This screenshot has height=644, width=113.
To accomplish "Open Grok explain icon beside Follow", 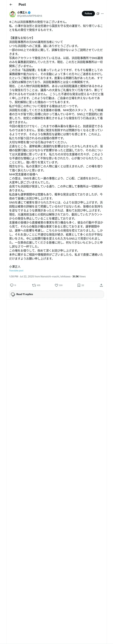I will pyautogui.click(x=98, y=14).
